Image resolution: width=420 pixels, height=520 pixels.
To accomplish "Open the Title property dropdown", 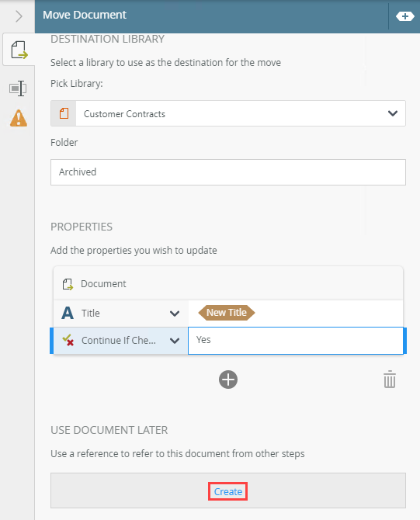I will tap(175, 314).
